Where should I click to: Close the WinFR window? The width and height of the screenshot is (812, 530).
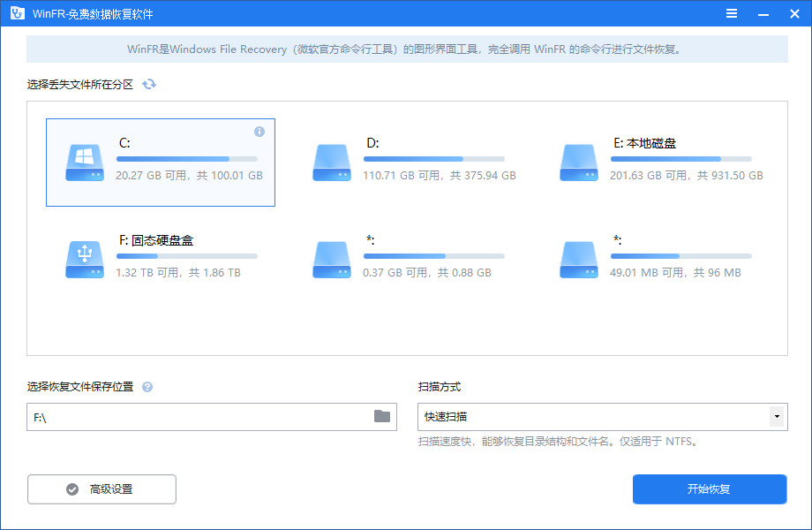coord(794,13)
